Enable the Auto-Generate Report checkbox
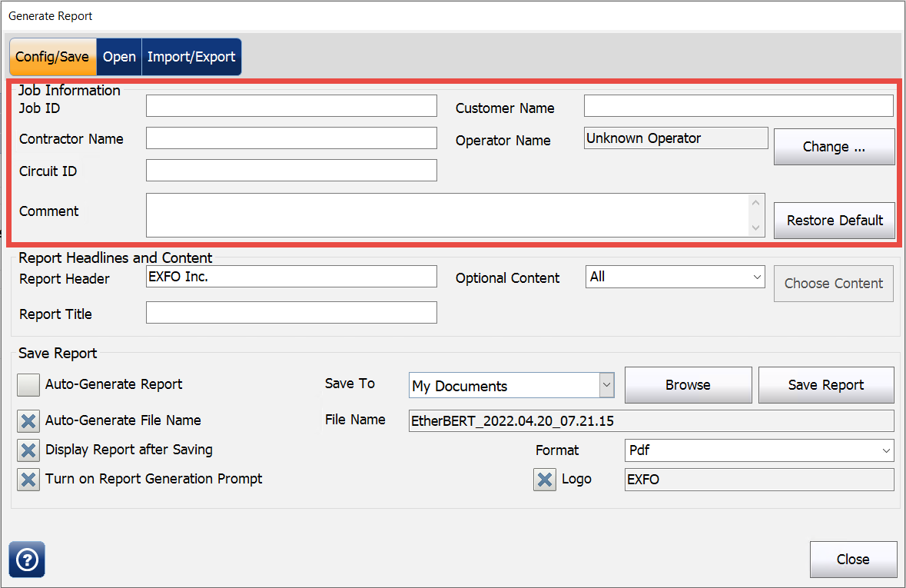 tap(28, 385)
